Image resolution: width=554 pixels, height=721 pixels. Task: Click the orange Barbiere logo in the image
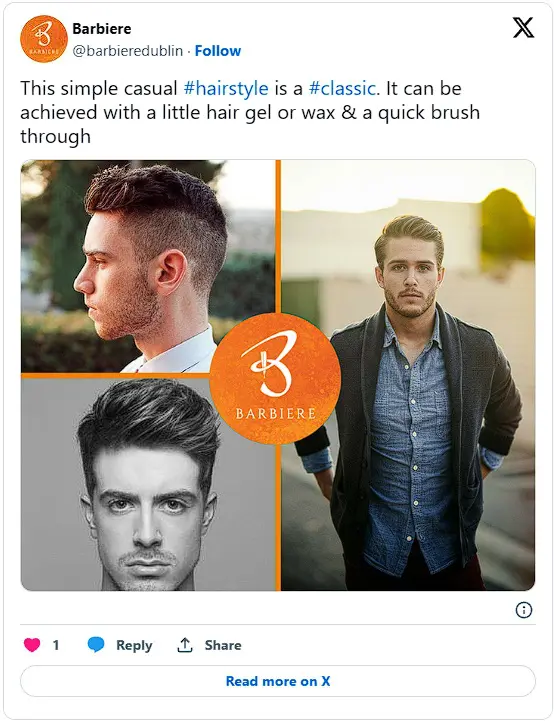[275, 378]
